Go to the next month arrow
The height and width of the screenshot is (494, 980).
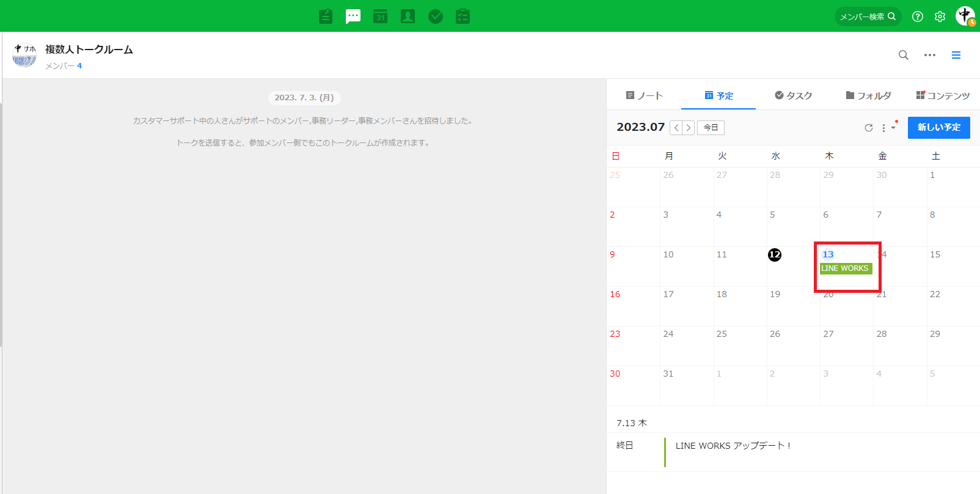click(689, 128)
